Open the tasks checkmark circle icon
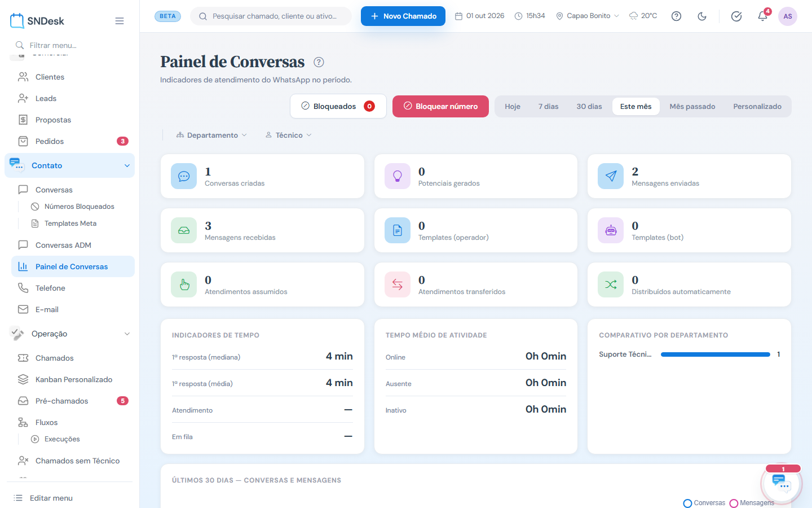The height and width of the screenshot is (508, 812). pos(736,16)
